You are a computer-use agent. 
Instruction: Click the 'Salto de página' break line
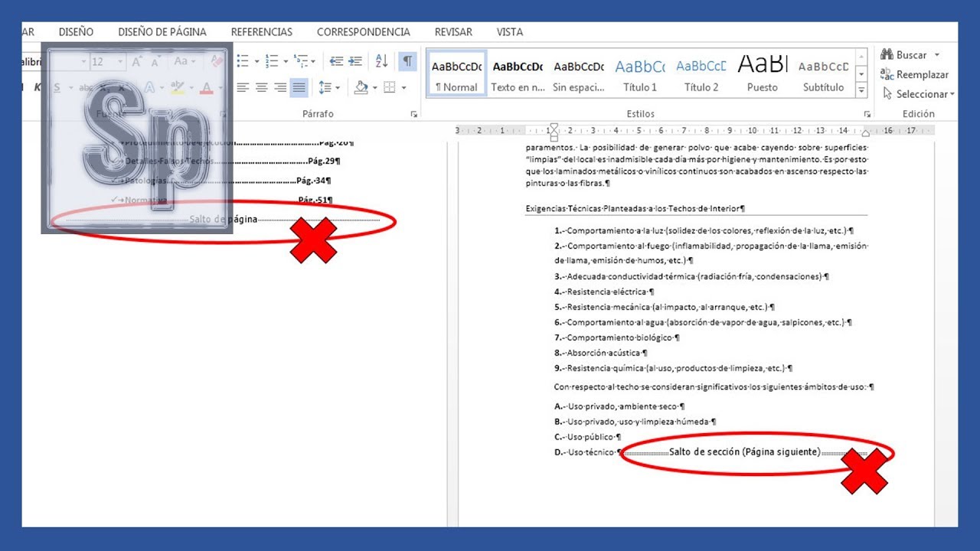[x=223, y=220]
